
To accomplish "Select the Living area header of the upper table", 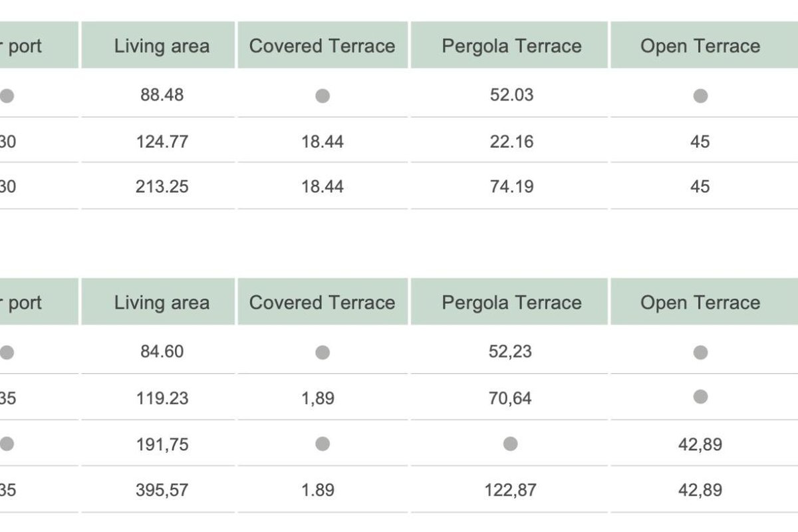I will (x=162, y=46).
